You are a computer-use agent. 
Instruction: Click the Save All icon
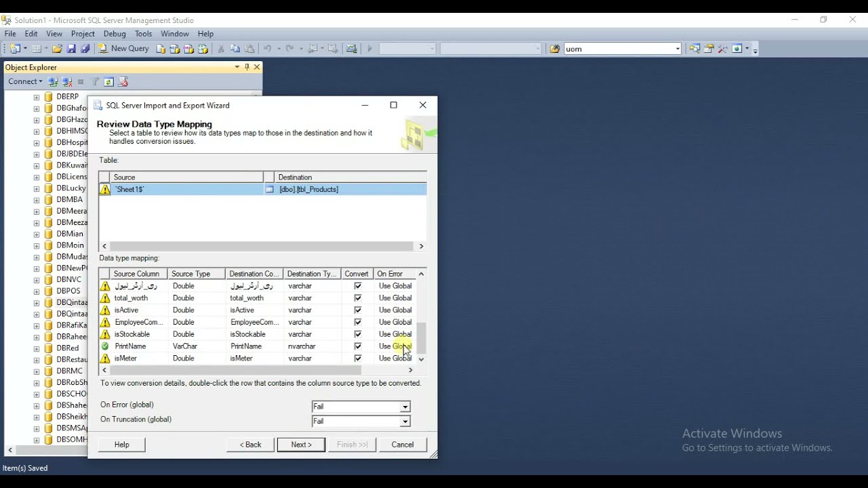[85, 49]
